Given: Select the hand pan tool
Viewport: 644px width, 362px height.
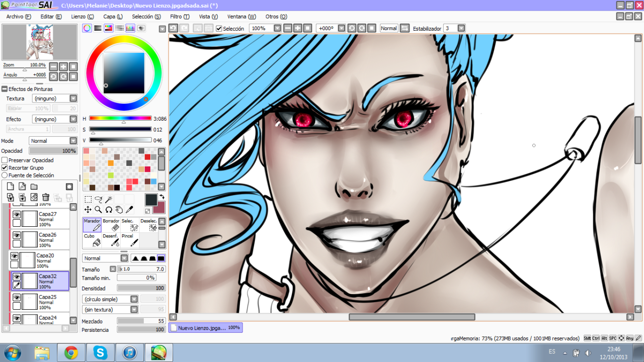Looking at the screenshot, I should coord(119,210).
